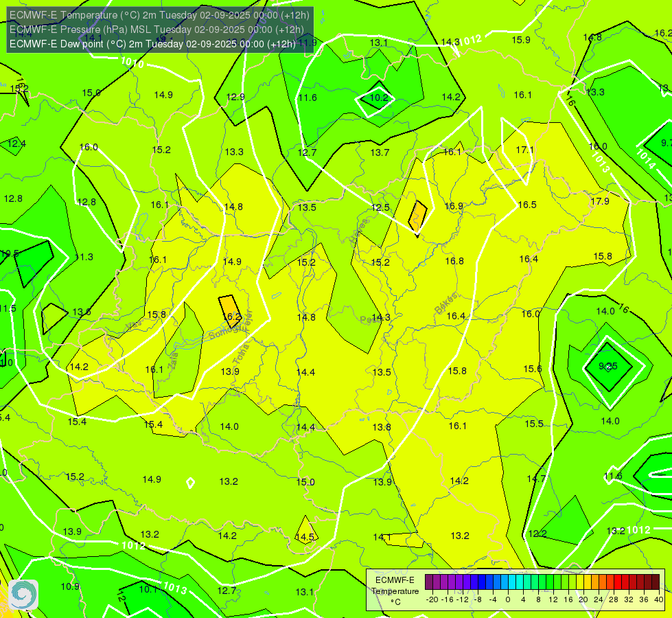This screenshot has width=672, height=618.
Task: Click the 16.5 temperature value
Action: coord(527,205)
